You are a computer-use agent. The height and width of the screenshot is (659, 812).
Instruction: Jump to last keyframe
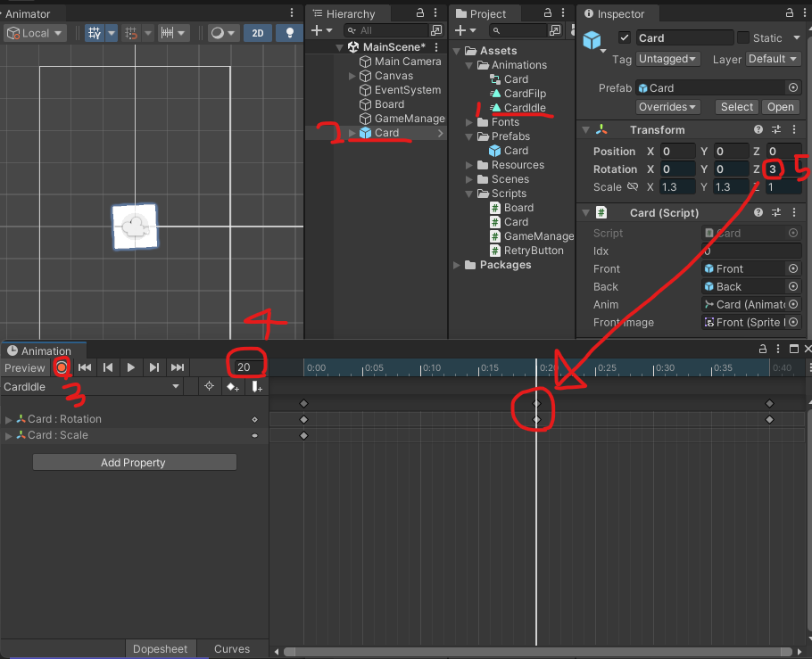[x=177, y=367]
